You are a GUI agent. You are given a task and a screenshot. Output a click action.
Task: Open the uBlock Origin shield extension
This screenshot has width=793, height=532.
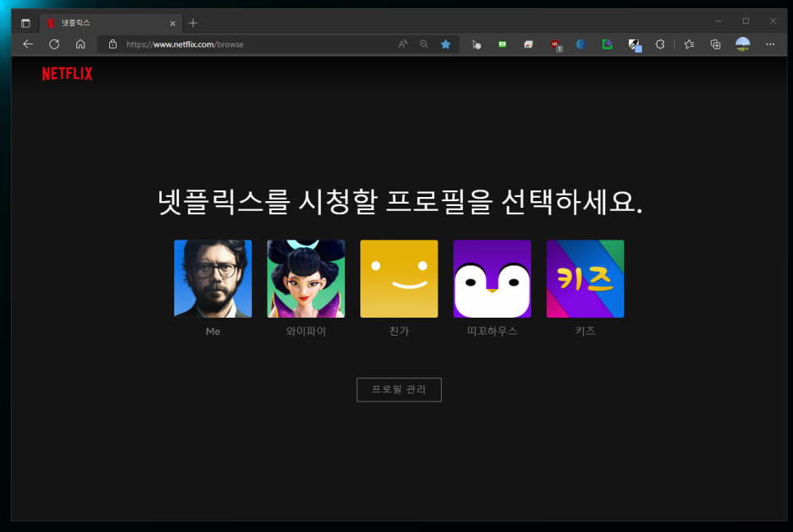[556, 45]
